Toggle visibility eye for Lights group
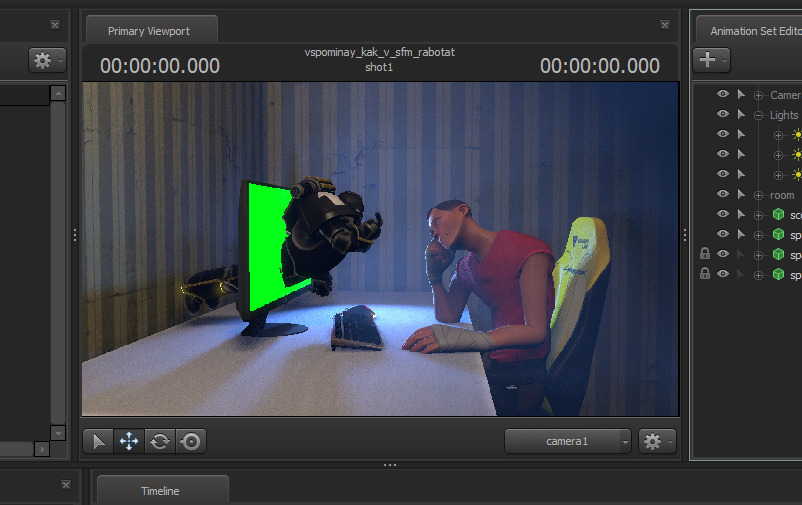Viewport: 802px width, 505px height. 722,114
